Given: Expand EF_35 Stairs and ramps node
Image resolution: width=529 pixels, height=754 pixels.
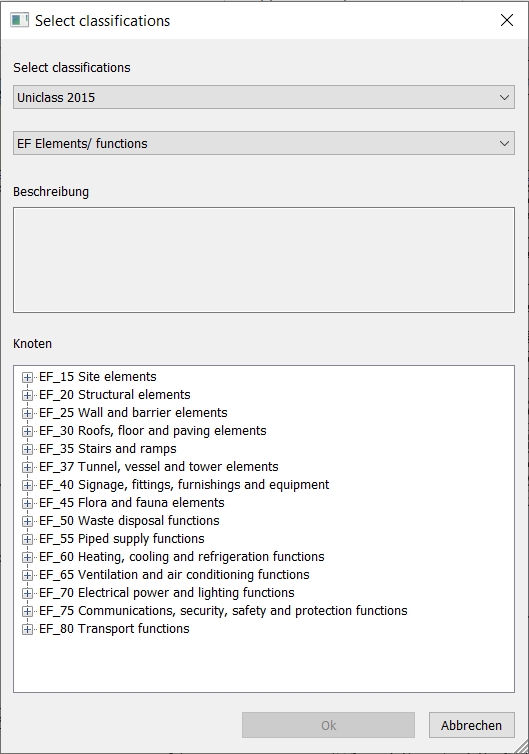Looking at the screenshot, I should (x=27, y=450).
